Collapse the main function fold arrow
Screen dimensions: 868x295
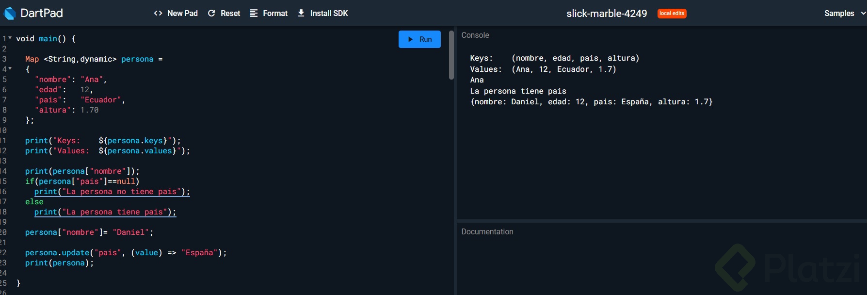pos(10,38)
